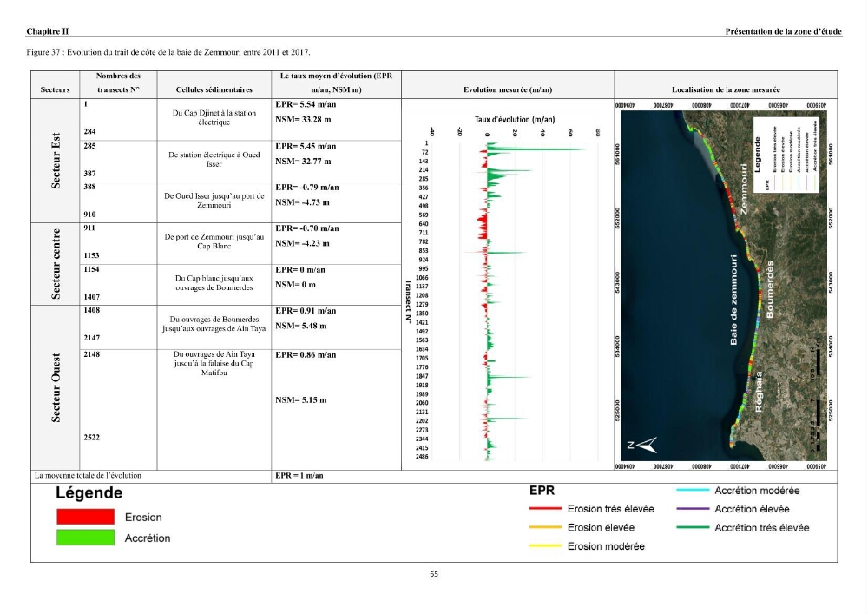
Task: Click De station électrique à Oued Isser
Action: [214, 160]
